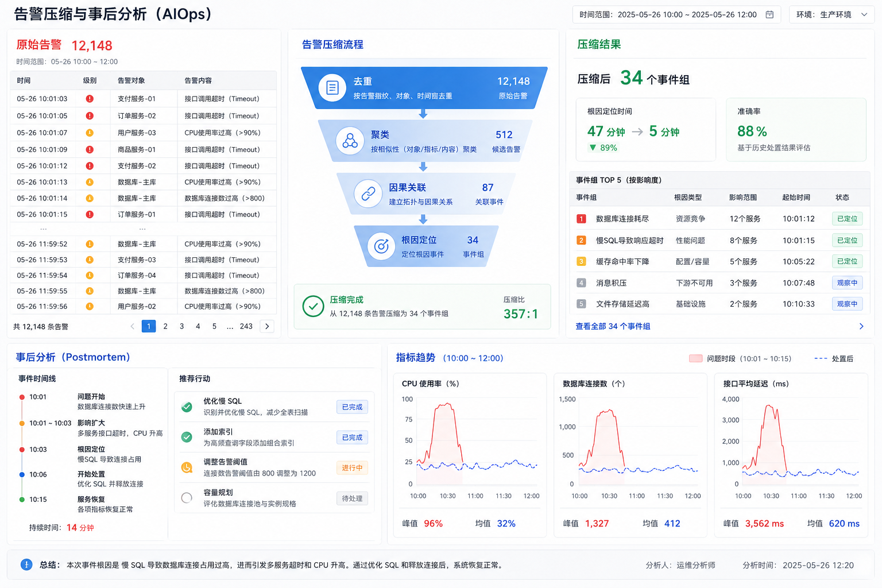Click in-progress clock icon for 调整告警阈值
Screen dimensions: 882x588
point(187,467)
